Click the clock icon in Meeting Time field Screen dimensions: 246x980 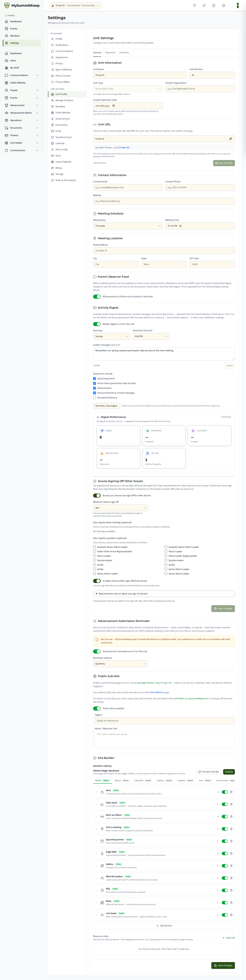[181, 226]
